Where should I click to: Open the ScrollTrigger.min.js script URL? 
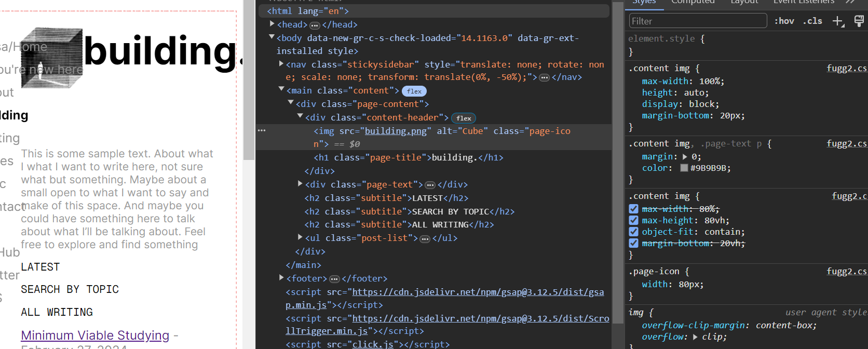[x=447, y=325]
